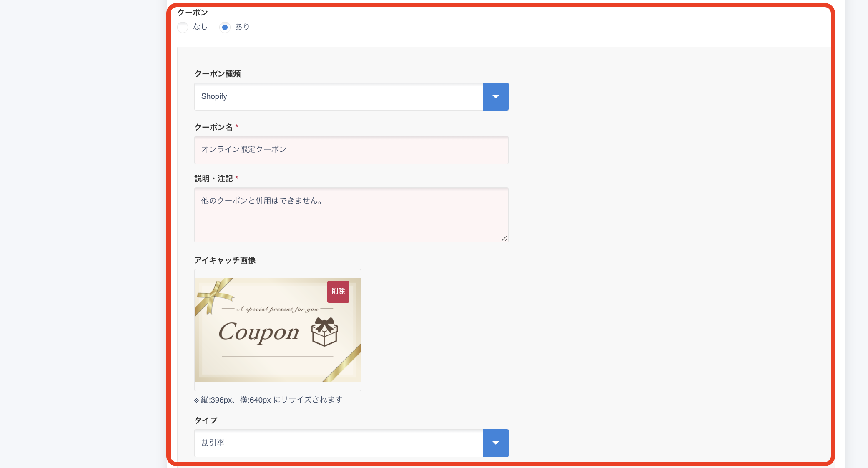Click the textarea resize handle
868x468 pixels.
[x=504, y=238]
